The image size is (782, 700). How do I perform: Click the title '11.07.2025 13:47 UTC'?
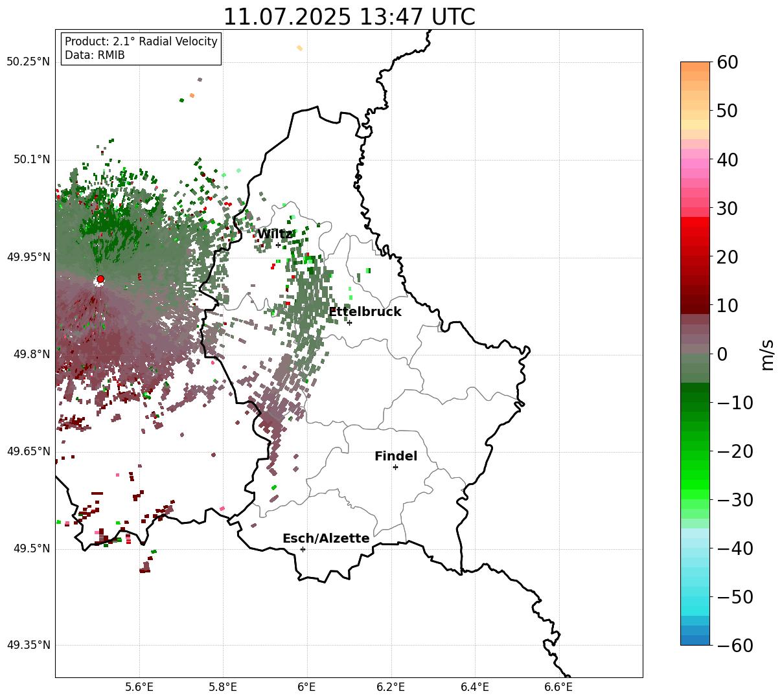(349, 16)
